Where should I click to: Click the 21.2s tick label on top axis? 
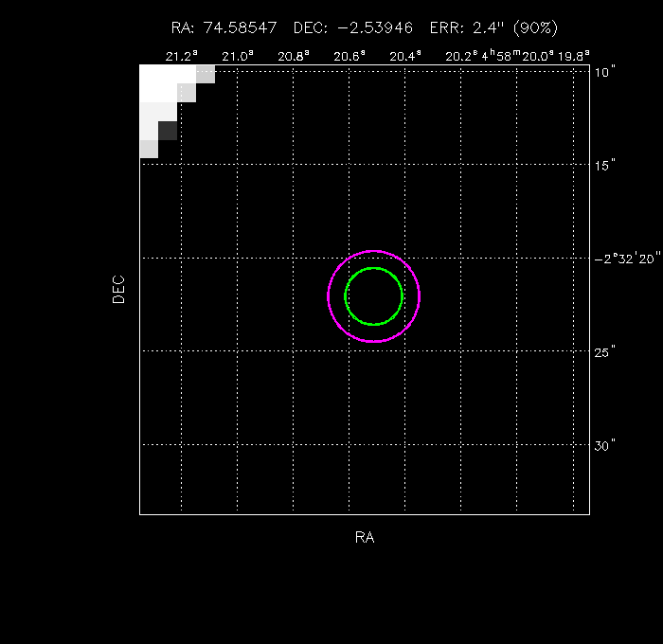click(181, 56)
